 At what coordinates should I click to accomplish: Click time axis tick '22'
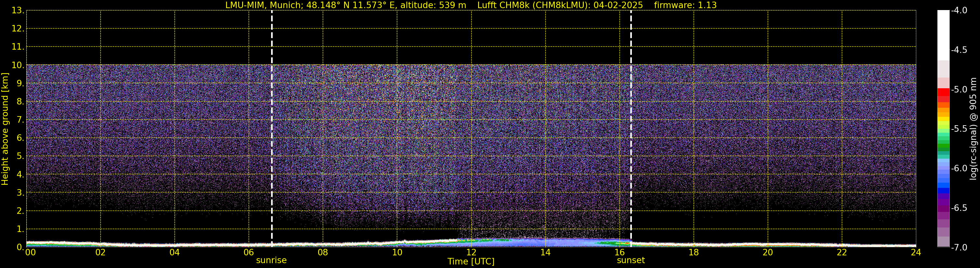point(842,252)
